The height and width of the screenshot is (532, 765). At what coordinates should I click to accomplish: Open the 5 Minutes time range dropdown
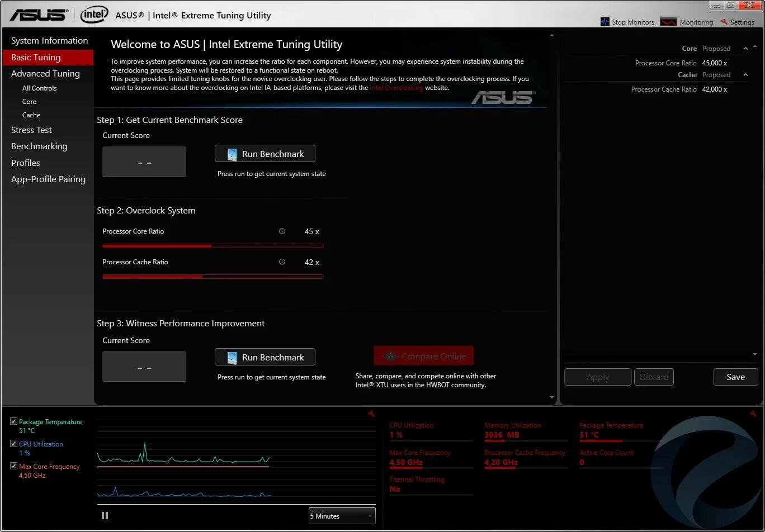342,516
